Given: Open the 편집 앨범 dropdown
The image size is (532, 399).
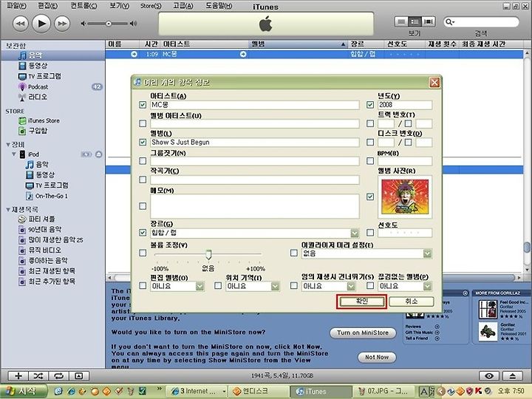Looking at the screenshot, I should 199,287.
